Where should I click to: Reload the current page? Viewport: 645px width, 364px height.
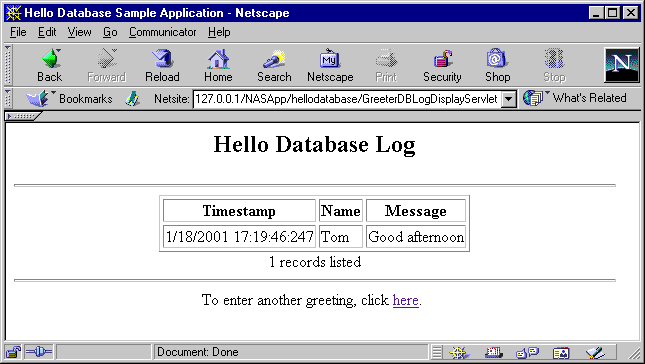click(162, 65)
